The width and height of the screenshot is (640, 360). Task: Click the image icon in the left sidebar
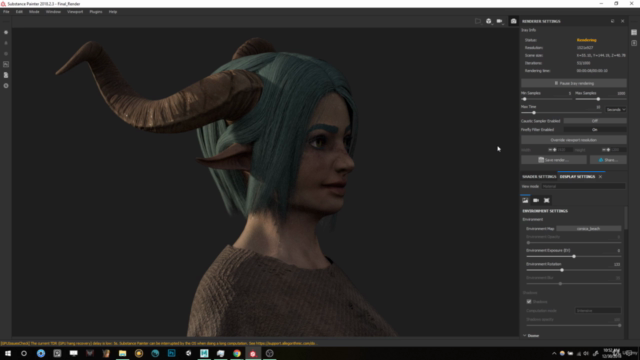tap(6, 64)
